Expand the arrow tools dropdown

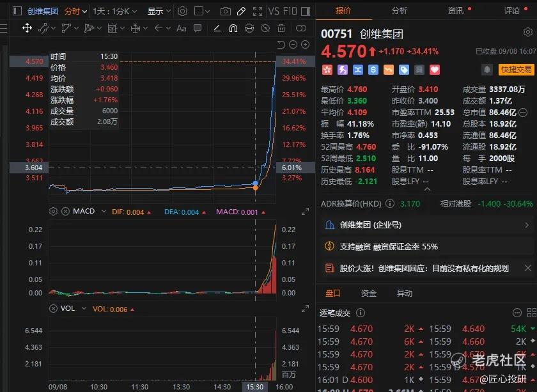(x=168, y=28)
